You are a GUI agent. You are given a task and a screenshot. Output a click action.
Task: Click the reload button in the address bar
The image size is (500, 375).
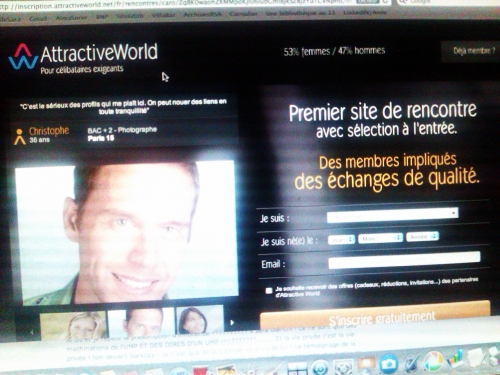[384, 2]
